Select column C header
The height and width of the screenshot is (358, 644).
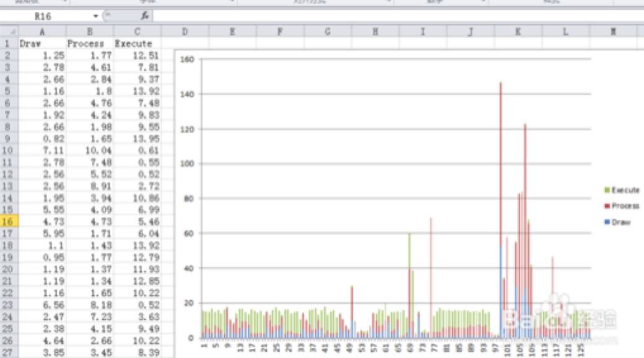[x=137, y=32]
